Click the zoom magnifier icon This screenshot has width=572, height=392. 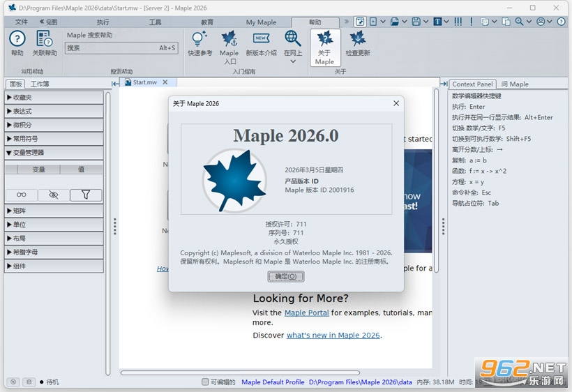point(519,22)
